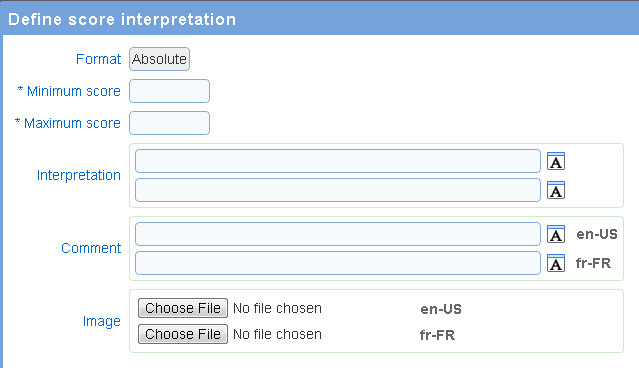639x368 pixels.
Task: Click the Define score interpretation title bar
Action: pyautogui.click(x=320, y=19)
